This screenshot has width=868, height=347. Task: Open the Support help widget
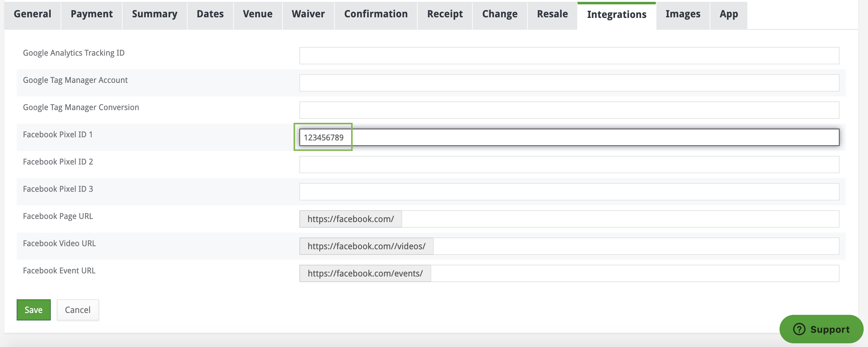coord(821,329)
